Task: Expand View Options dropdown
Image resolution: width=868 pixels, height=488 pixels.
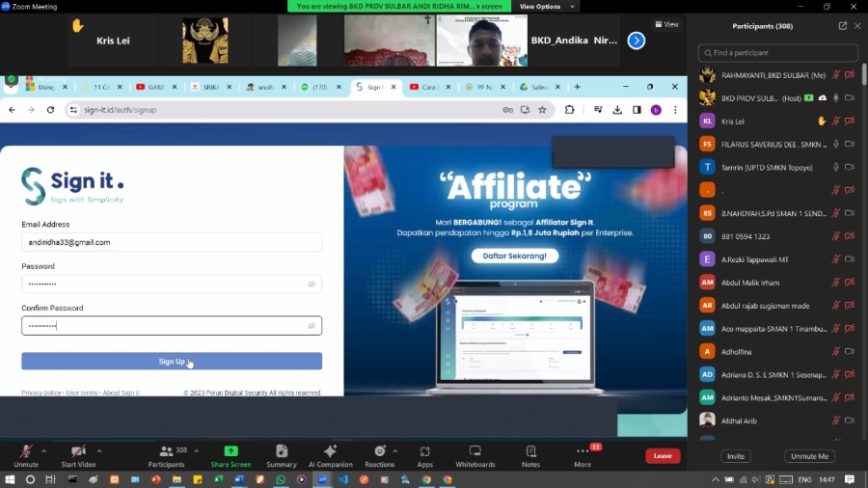Action: tap(546, 7)
